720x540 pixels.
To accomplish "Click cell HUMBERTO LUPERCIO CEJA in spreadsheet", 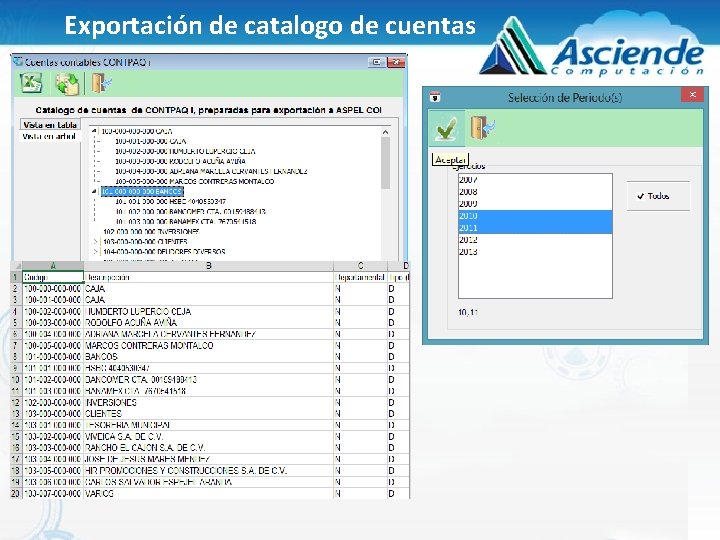I will point(208,311).
